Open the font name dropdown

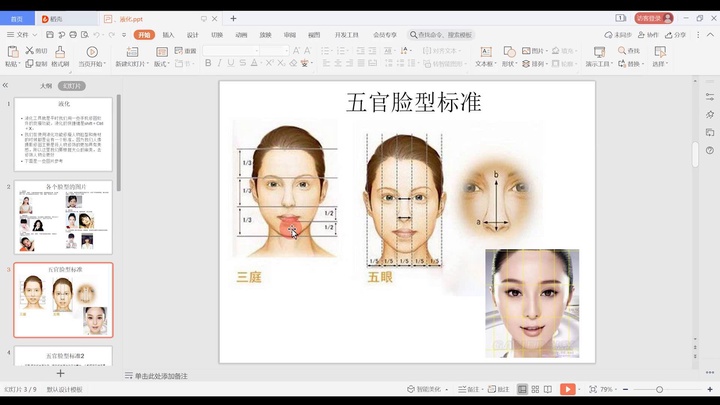[257, 51]
